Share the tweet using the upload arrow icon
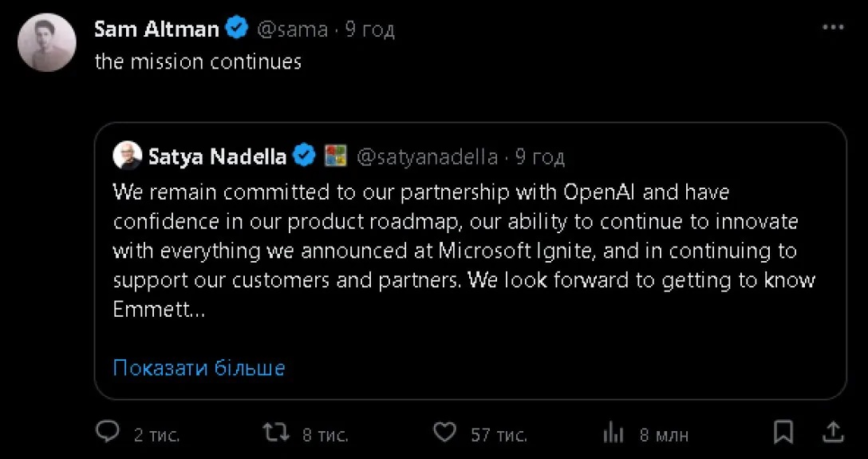The width and height of the screenshot is (868, 459). coord(832,433)
